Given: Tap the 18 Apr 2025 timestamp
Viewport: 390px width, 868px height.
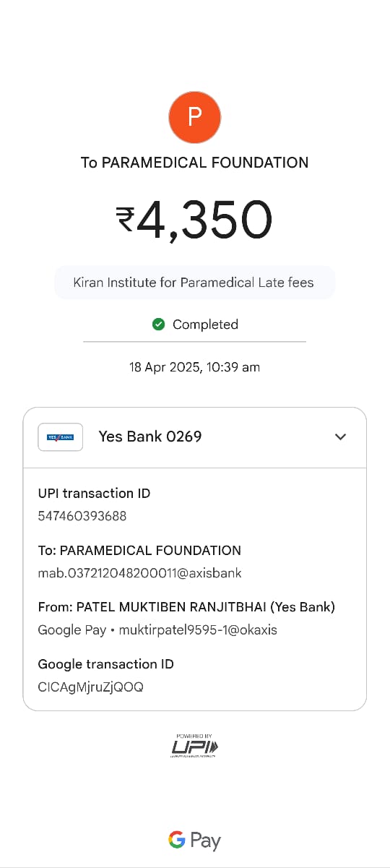Looking at the screenshot, I should pos(194,367).
